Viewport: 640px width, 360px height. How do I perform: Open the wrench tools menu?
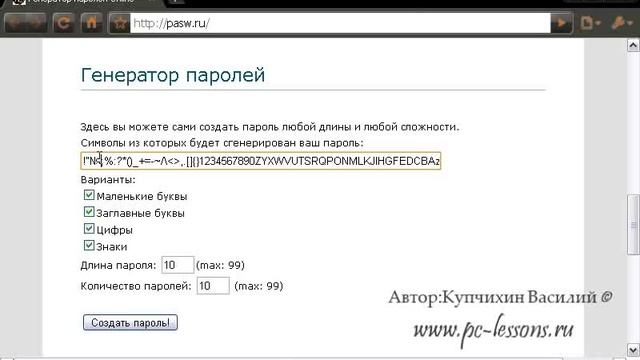pyautogui.click(x=622, y=23)
